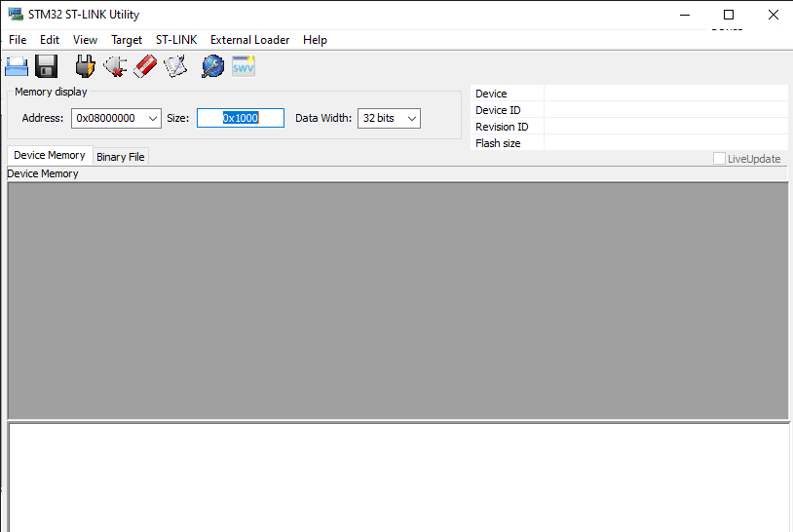Disconnect from target using toolbar icon
The width and height of the screenshot is (793, 532).
pos(115,66)
